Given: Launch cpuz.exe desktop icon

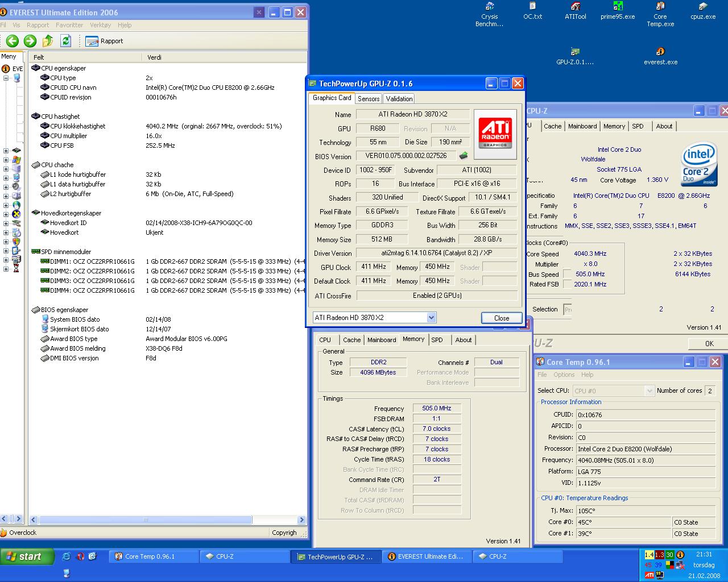Looking at the screenshot, I should [703, 11].
